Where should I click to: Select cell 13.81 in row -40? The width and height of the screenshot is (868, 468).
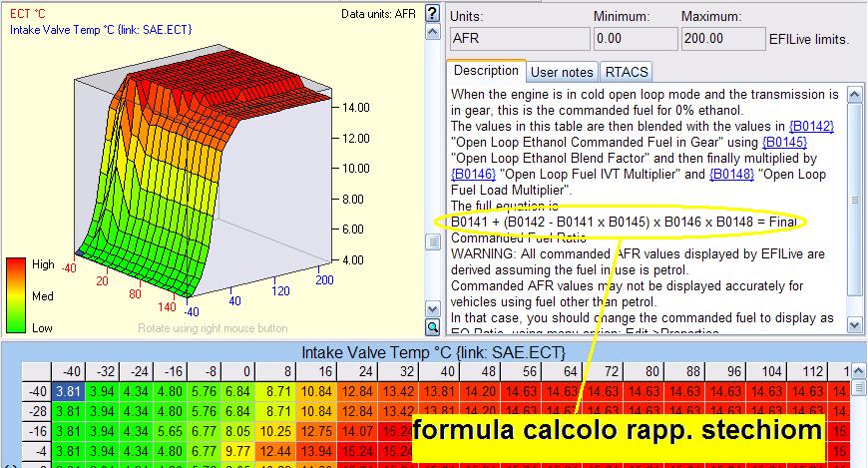[439, 391]
